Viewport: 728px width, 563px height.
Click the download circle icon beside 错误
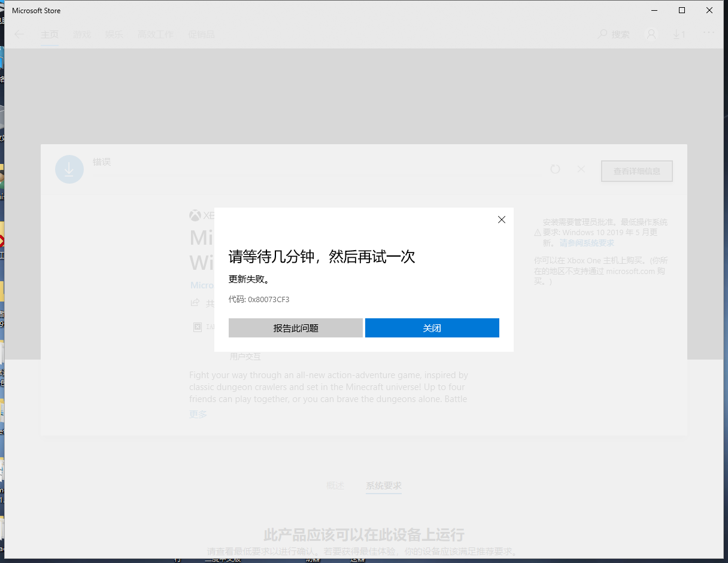(x=69, y=169)
